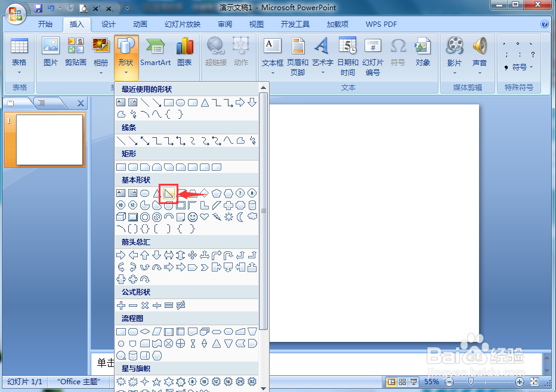Select the division equation shape
Image resolution: width=556 pixels, height=392 pixels.
[x=157, y=305]
